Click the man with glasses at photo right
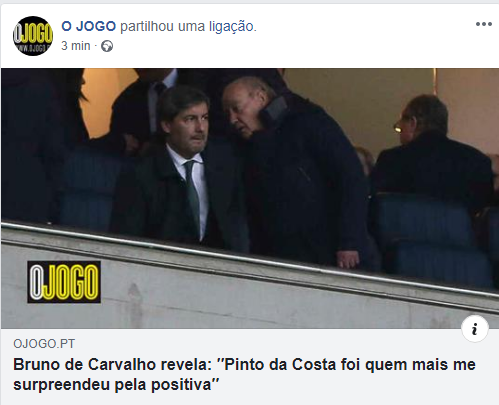The height and width of the screenshot is (405, 499). click(x=430, y=150)
